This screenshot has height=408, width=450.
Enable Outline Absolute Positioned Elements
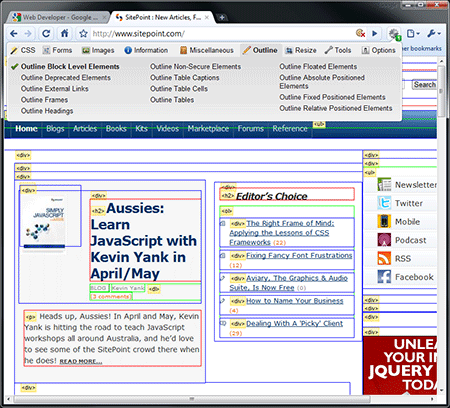click(x=322, y=82)
